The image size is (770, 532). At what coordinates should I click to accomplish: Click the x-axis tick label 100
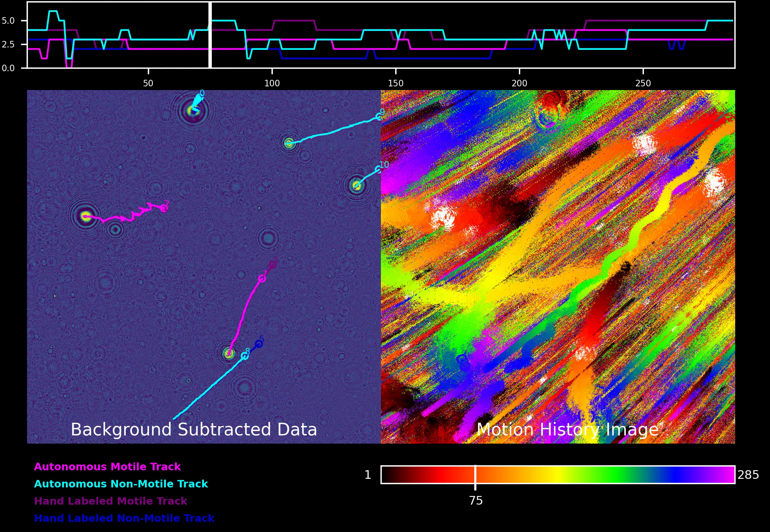click(x=272, y=83)
